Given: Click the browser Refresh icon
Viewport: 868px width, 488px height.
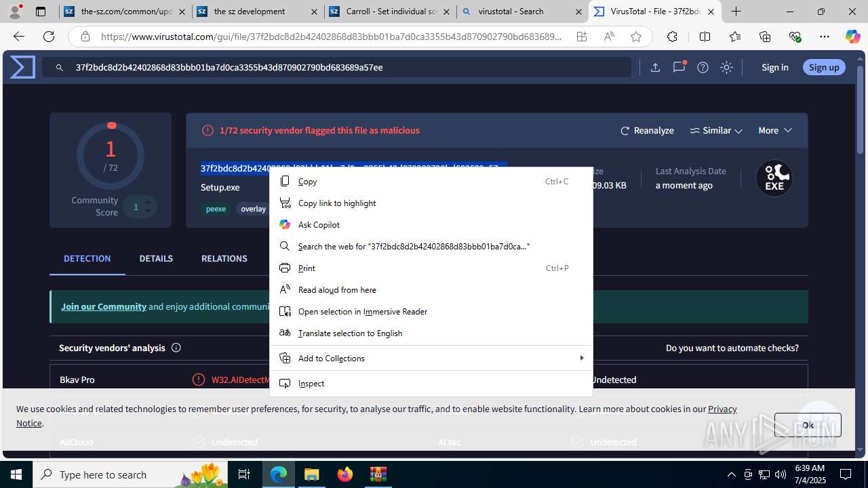Looking at the screenshot, I should 49,37.
